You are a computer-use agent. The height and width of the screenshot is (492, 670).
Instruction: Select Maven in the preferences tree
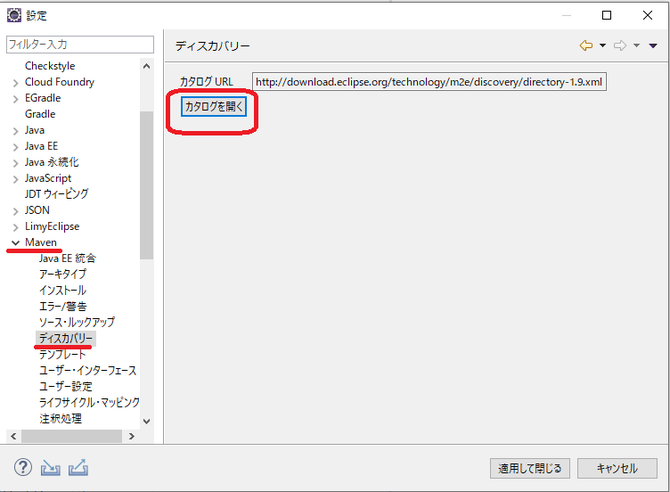pyautogui.click(x=41, y=242)
